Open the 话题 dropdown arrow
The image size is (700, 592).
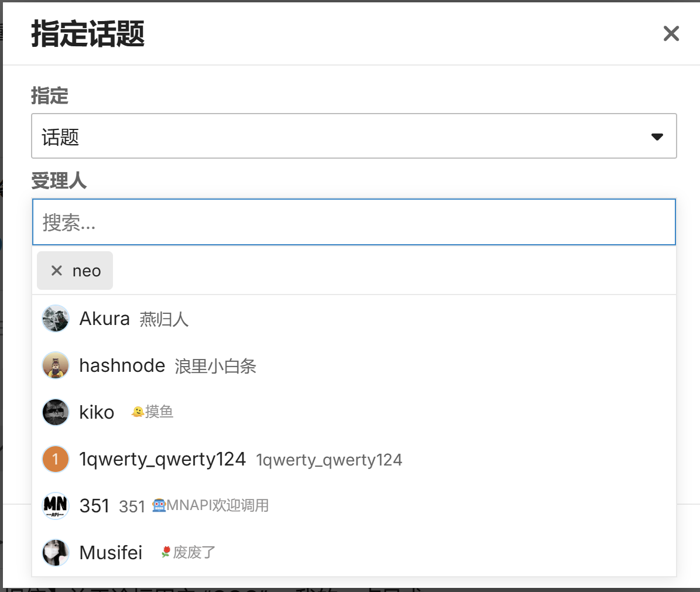[x=657, y=136]
